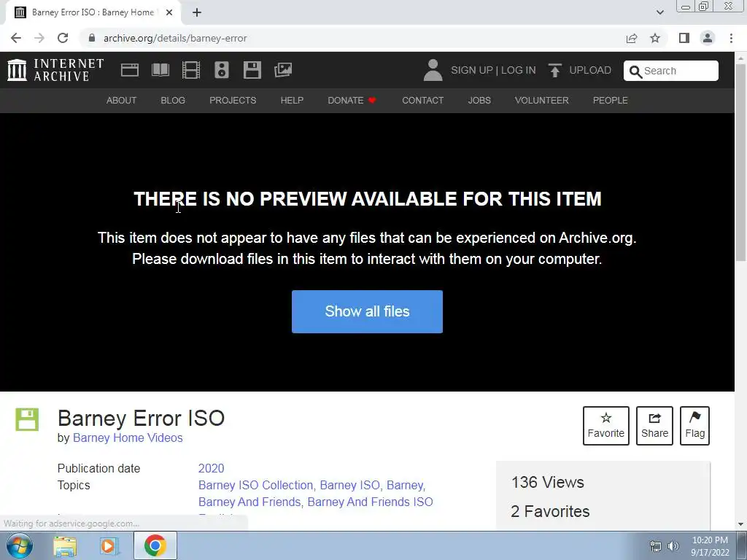The image size is (747, 560).
Task: Open the ABOUT menu item
Action: coord(122,101)
